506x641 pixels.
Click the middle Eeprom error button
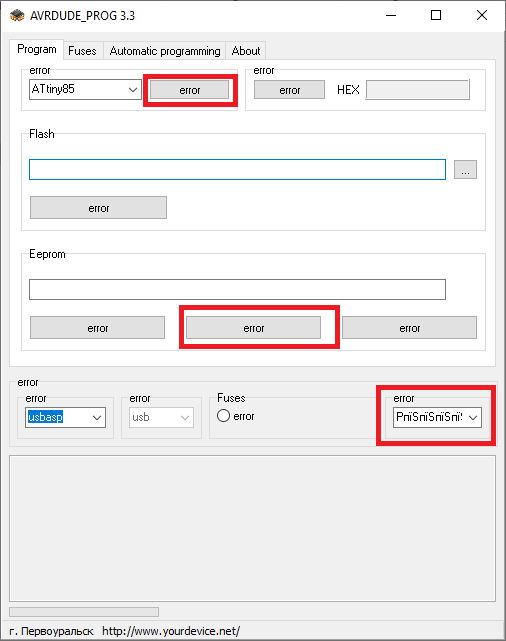tap(253, 327)
